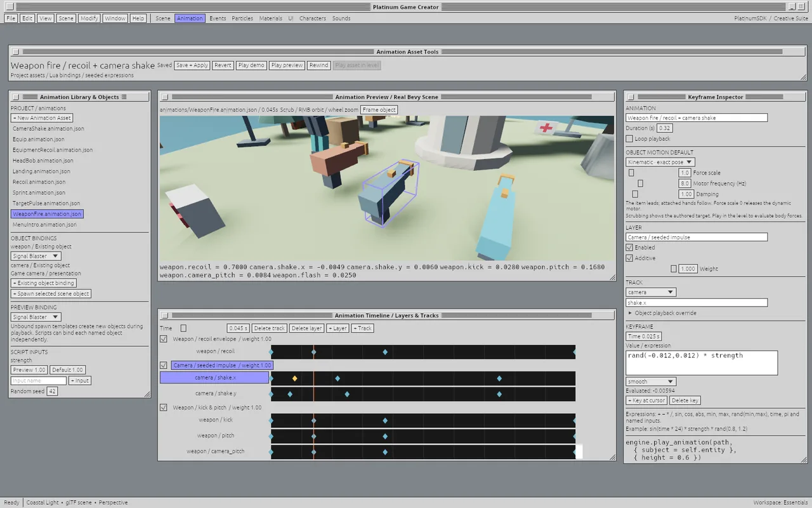Open the Kinematic exact pose motion dropdown
812x508 pixels.
[660, 162]
